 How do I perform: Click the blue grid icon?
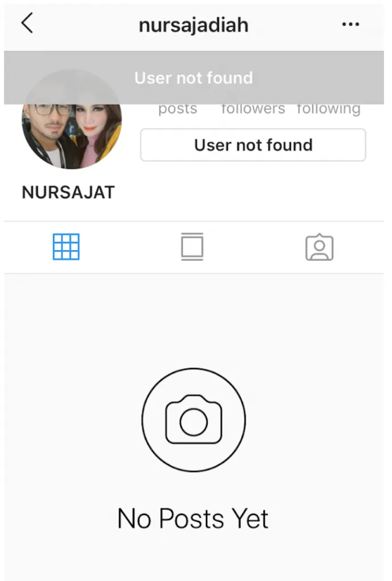(66, 247)
